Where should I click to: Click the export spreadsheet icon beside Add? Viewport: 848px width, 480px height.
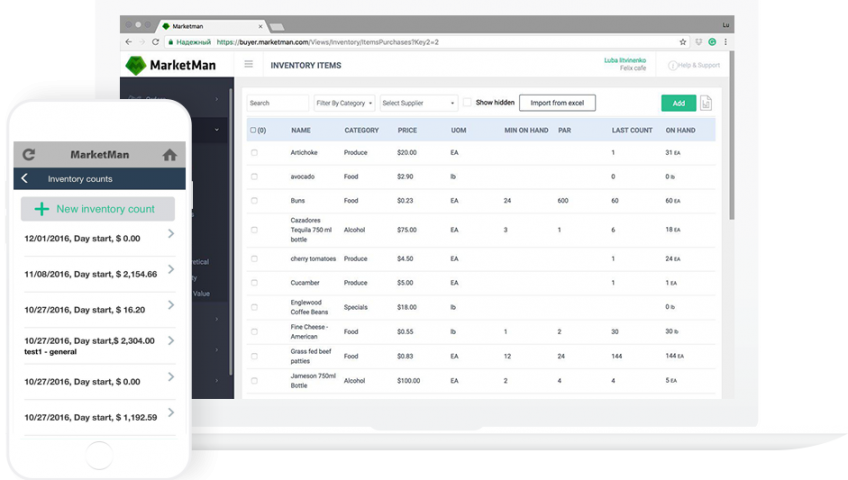706,103
